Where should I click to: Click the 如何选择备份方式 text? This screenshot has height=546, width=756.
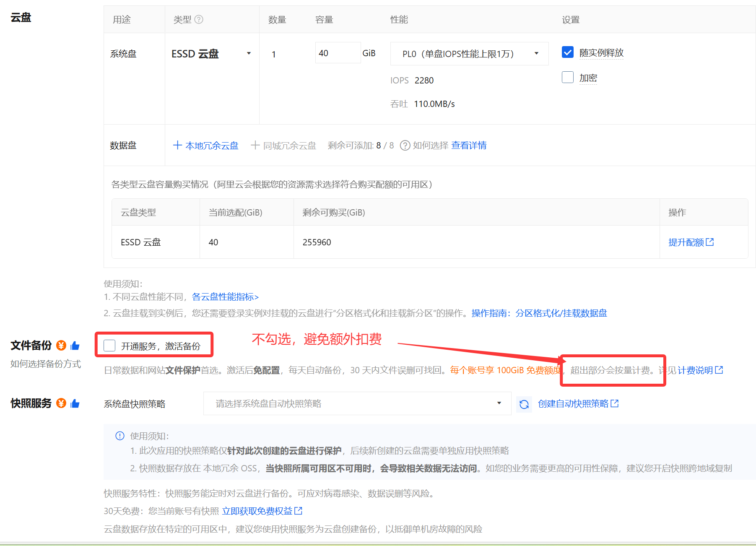46,364
